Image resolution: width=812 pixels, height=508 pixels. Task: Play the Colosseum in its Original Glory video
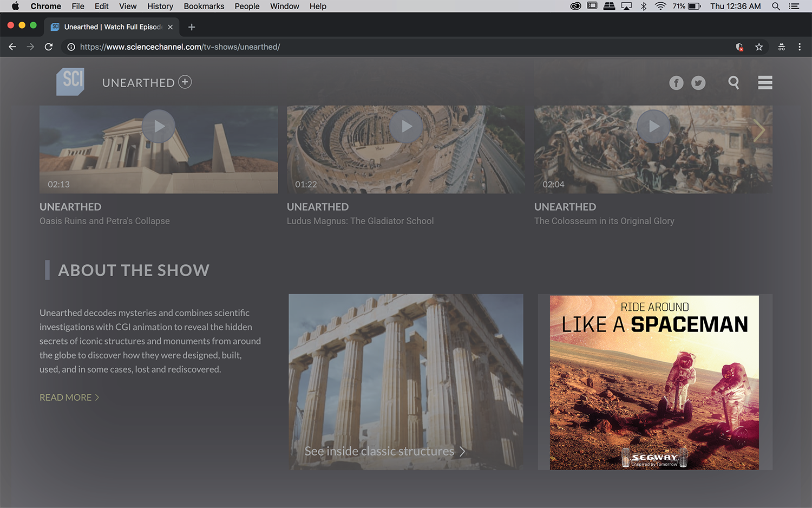pos(653,126)
